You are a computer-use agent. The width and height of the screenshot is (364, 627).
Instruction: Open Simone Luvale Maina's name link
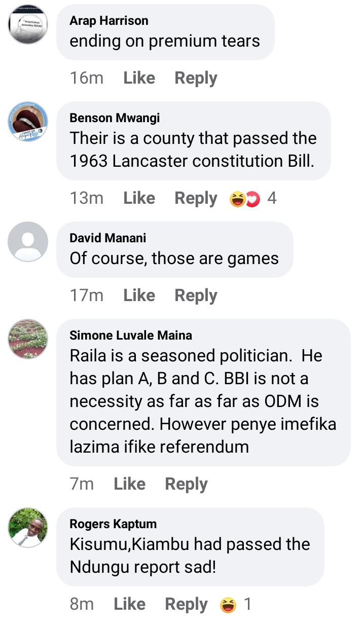(x=131, y=335)
